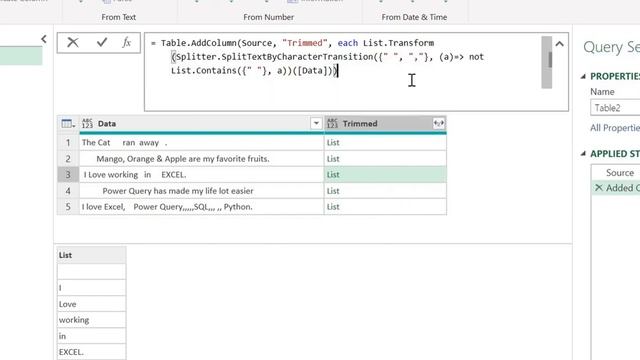The image size is (640, 360).
Task: Click the formula bar vertical scrollbar
Action: point(547,62)
